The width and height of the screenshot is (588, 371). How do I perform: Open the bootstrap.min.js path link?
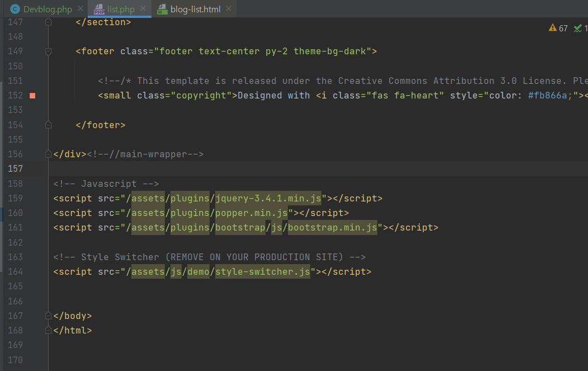tap(332, 228)
